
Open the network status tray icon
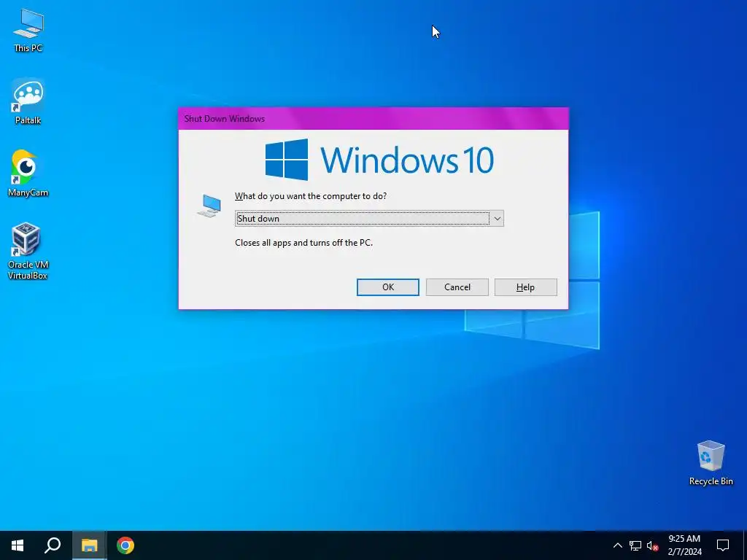(x=635, y=545)
